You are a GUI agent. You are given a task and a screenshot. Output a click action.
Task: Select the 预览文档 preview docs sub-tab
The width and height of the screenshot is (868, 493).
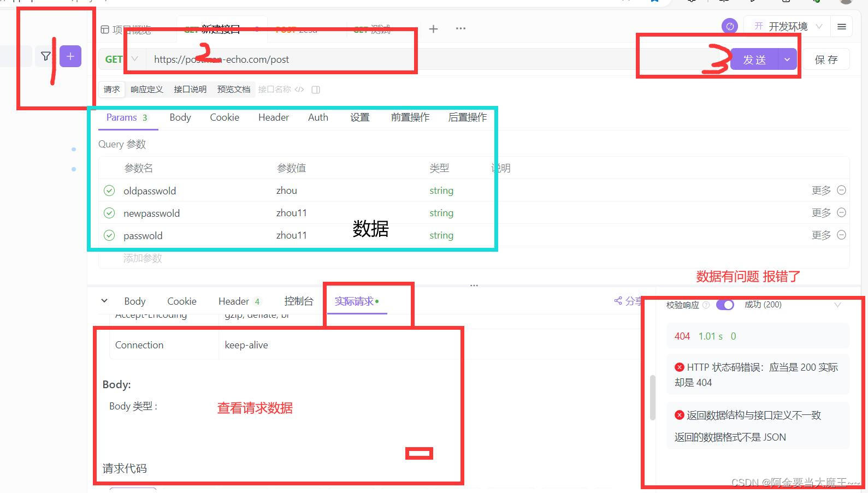click(234, 90)
